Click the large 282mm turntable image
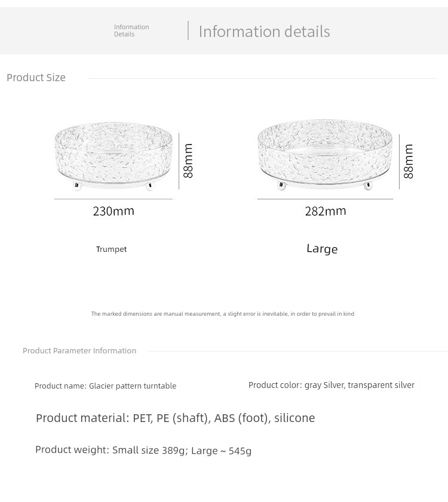448x502 pixels. (x=324, y=155)
